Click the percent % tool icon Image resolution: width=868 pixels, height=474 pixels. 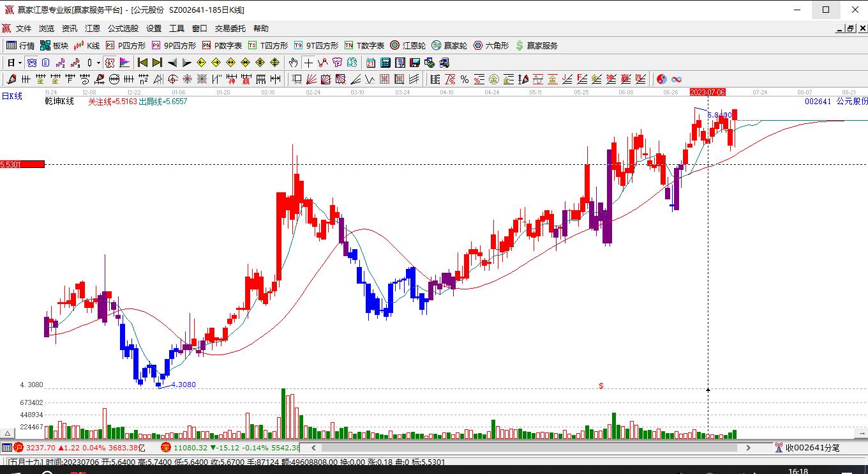[x=465, y=79]
